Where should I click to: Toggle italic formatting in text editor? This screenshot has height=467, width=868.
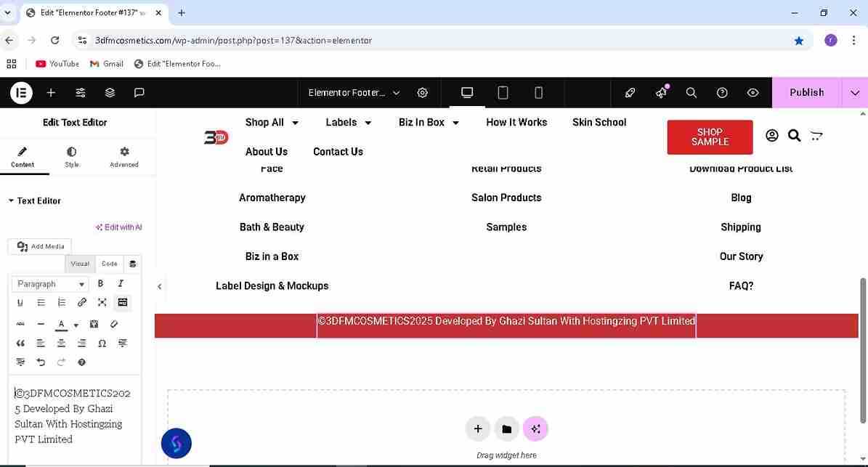click(121, 283)
